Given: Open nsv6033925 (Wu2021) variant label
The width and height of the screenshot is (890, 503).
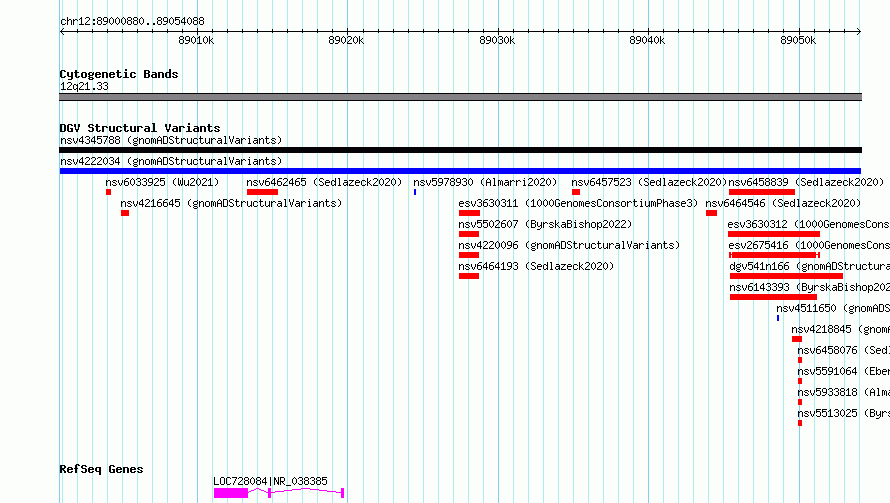Looking at the screenshot, I should tap(162, 182).
